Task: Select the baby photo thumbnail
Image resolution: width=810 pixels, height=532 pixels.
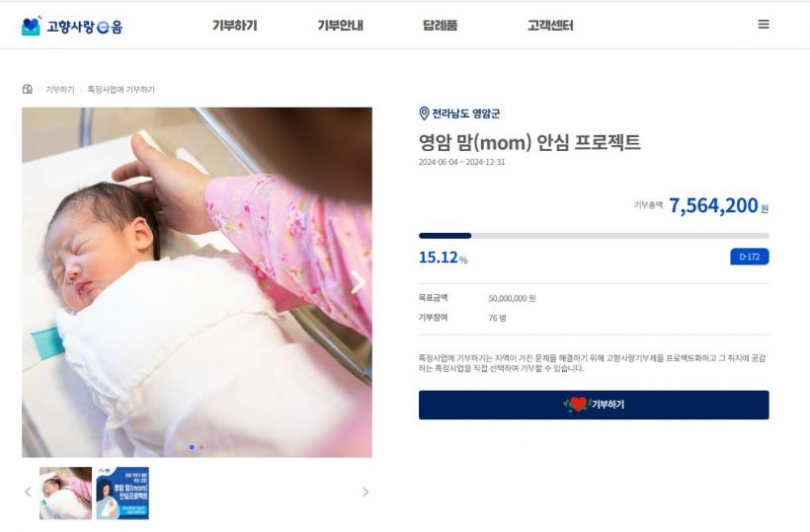Action: click(65, 494)
